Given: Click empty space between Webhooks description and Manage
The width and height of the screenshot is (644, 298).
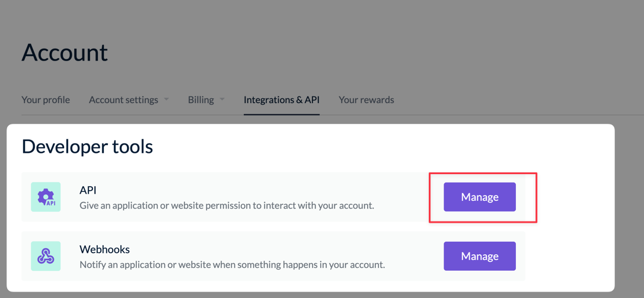Looking at the screenshot, I should click(415, 257).
